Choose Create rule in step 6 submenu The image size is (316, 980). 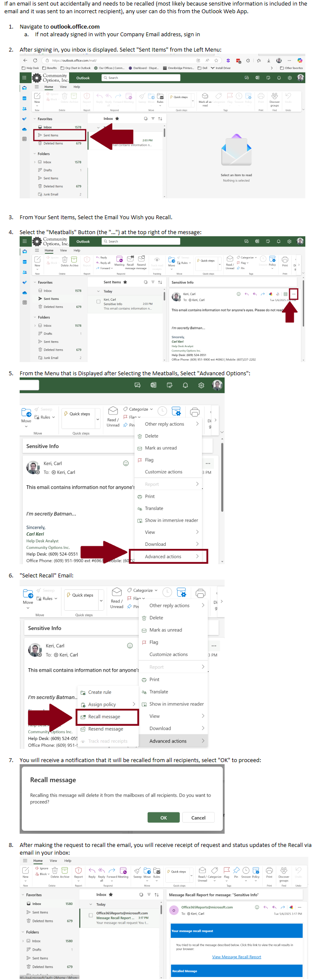click(x=108, y=692)
